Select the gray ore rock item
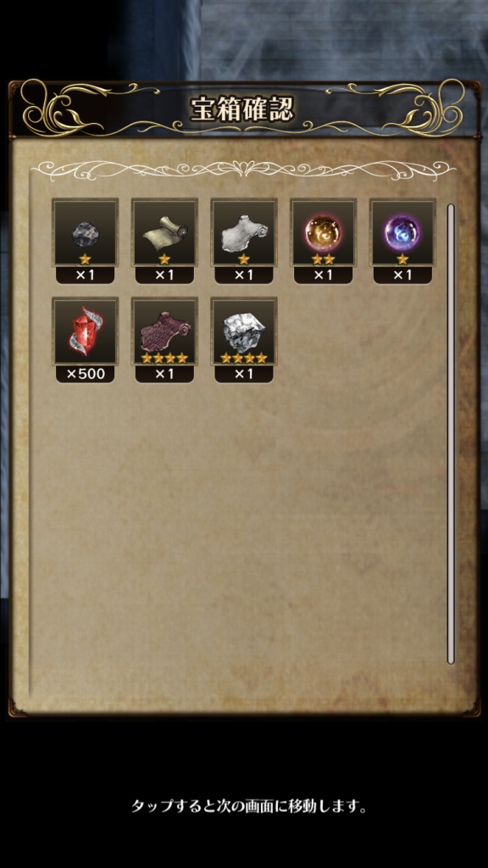The image size is (488, 868). click(85, 232)
